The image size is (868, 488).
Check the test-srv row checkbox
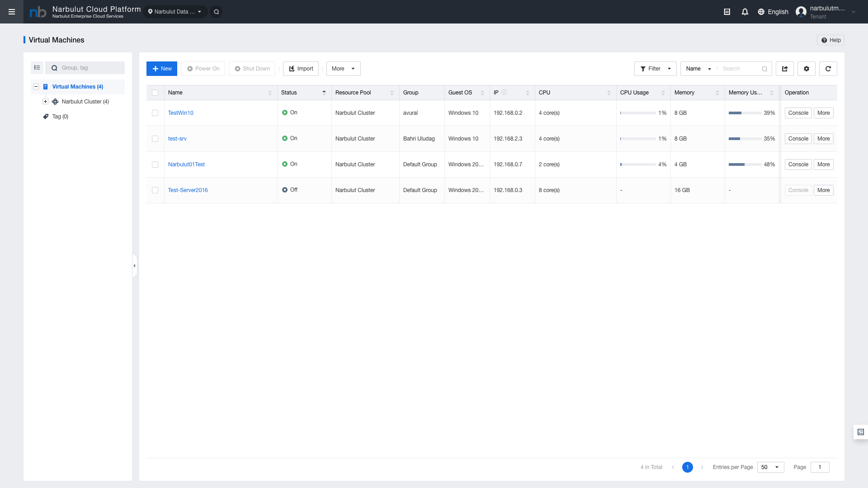(x=155, y=139)
